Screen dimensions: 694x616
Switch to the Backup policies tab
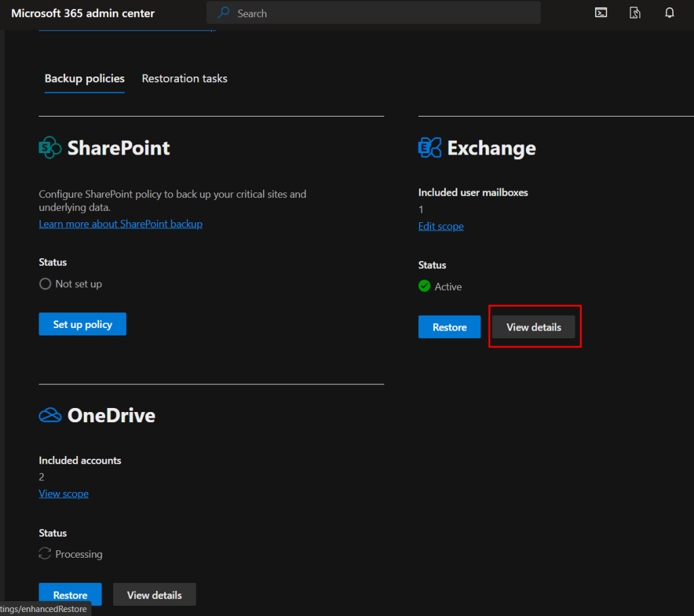(85, 79)
